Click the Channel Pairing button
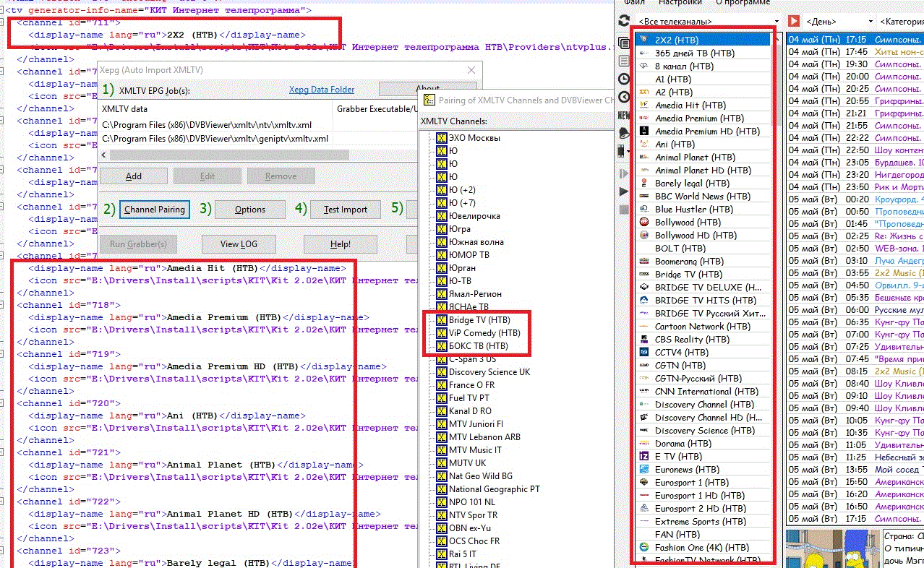Viewport: 924px width, 568px height. (155, 210)
